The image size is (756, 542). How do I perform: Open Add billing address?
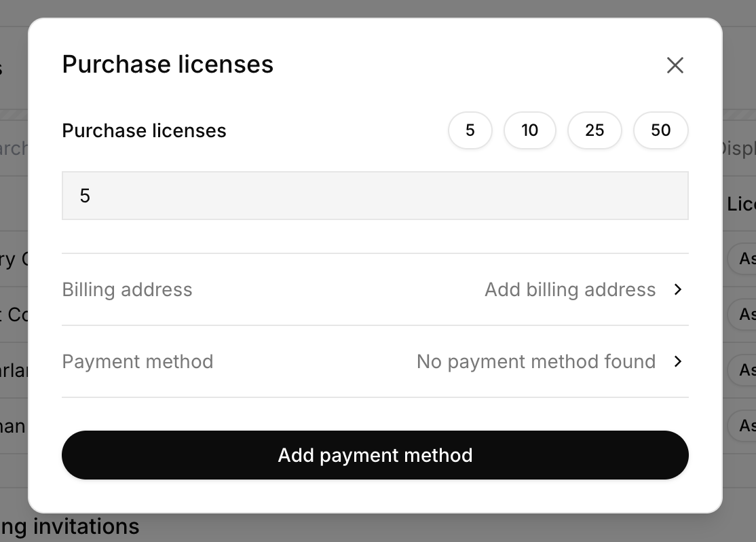570,289
